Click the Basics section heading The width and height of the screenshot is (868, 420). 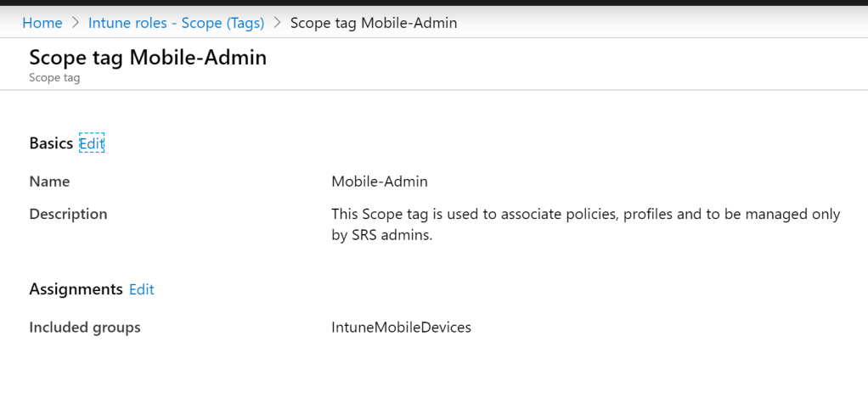pos(51,143)
